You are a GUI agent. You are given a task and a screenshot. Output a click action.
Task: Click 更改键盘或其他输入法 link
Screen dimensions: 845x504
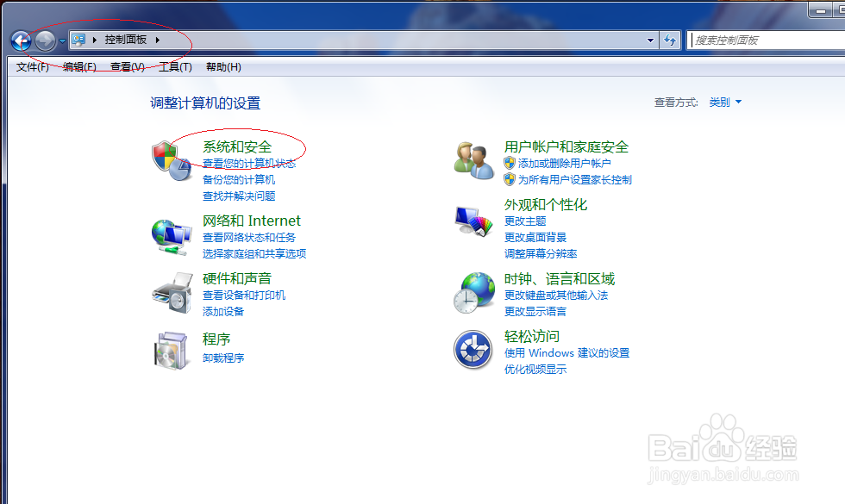point(556,295)
